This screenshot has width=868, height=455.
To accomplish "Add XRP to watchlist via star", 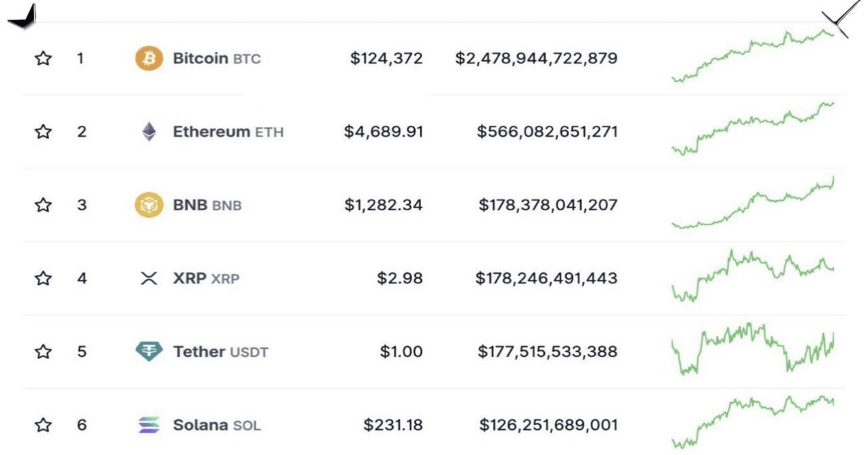I will click(43, 278).
